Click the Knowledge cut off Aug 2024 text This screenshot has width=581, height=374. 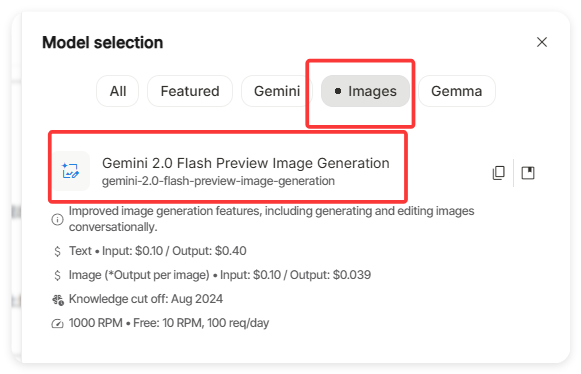[146, 299]
